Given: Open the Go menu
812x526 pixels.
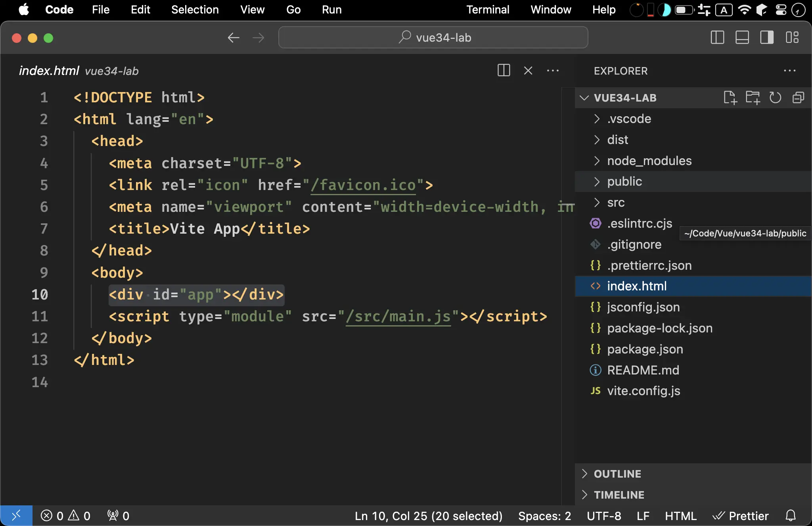Looking at the screenshot, I should click(x=293, y=10).
